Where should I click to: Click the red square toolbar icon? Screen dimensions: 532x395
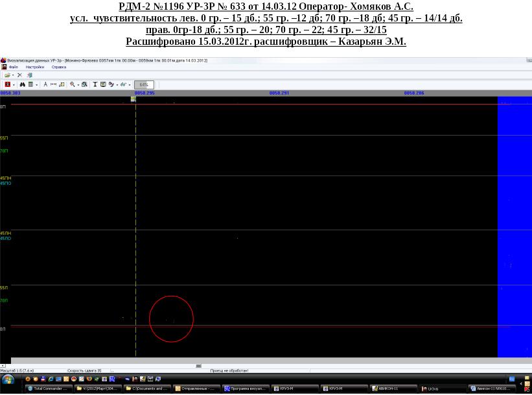coord(7,84)
